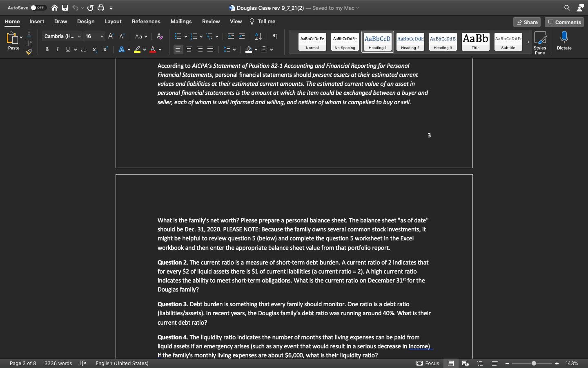
Task: Open the Change Case Aa dropdown
Action: click(x=141, y=36)
